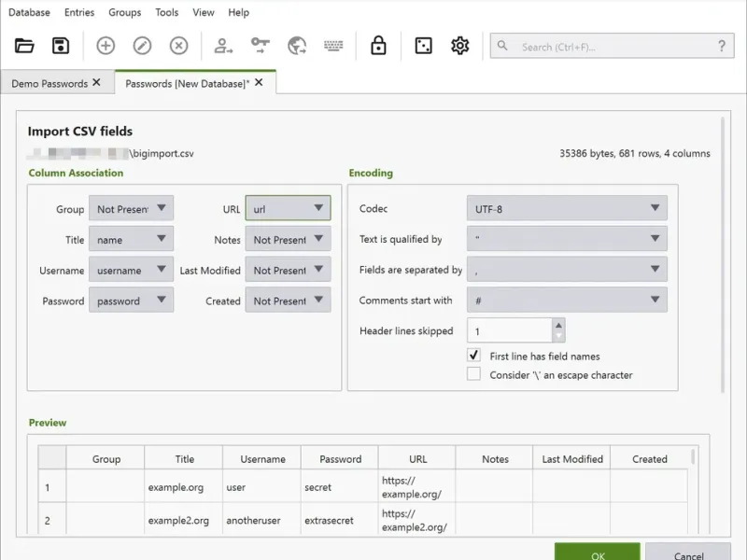Click the Open Database folder icon
Screen dimensions: 747x560
24,46
